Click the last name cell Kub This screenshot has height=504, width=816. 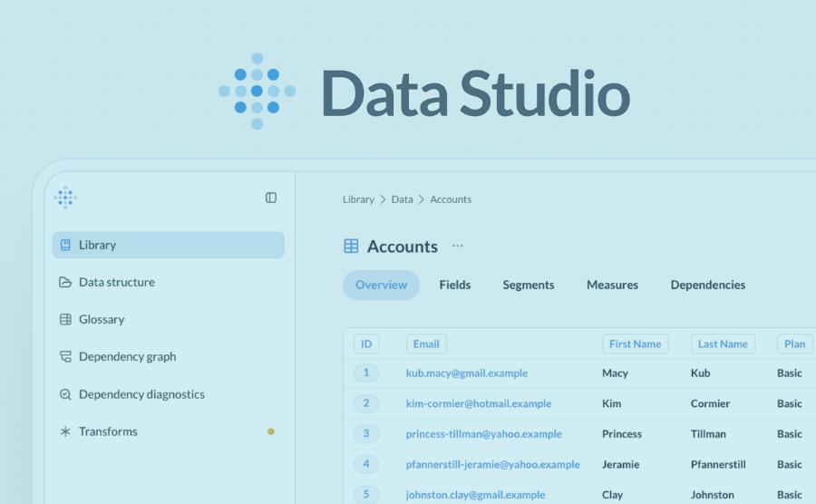click(701, 373)
